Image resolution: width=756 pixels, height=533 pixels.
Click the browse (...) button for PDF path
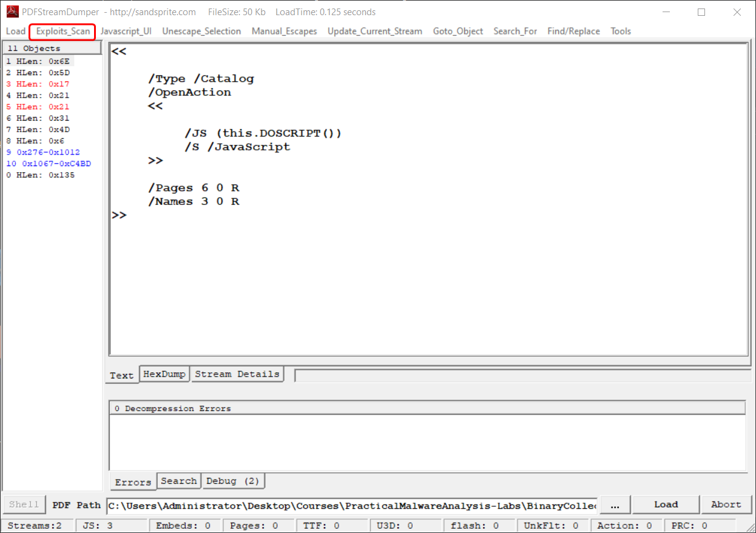615,505
